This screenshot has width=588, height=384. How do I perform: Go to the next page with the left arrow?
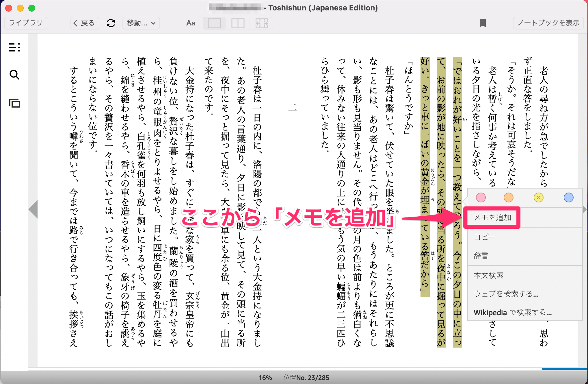(x=33, y=209)
